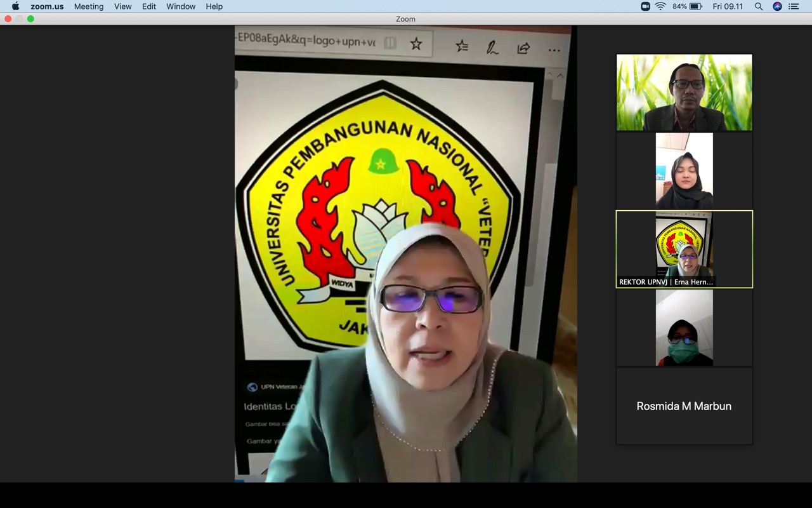Click the camera status icon in menu bar
Image resolution: width=812 pixels, height=508 pixels.
645,6
